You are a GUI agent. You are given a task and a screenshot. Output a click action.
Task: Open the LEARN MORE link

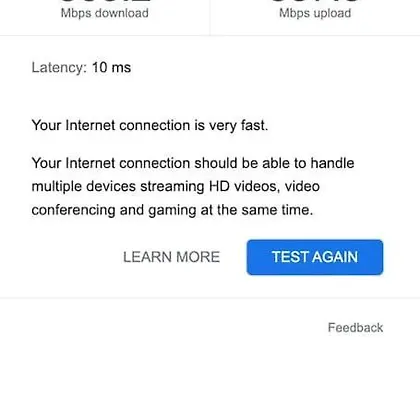point(171,257)
